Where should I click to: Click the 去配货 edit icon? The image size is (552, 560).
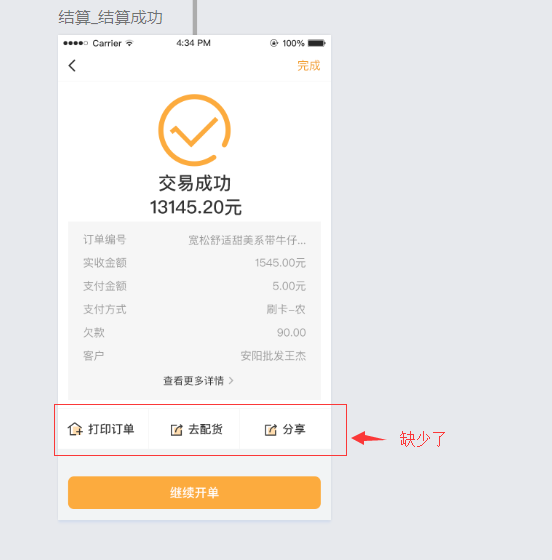[x=176, y=430]
